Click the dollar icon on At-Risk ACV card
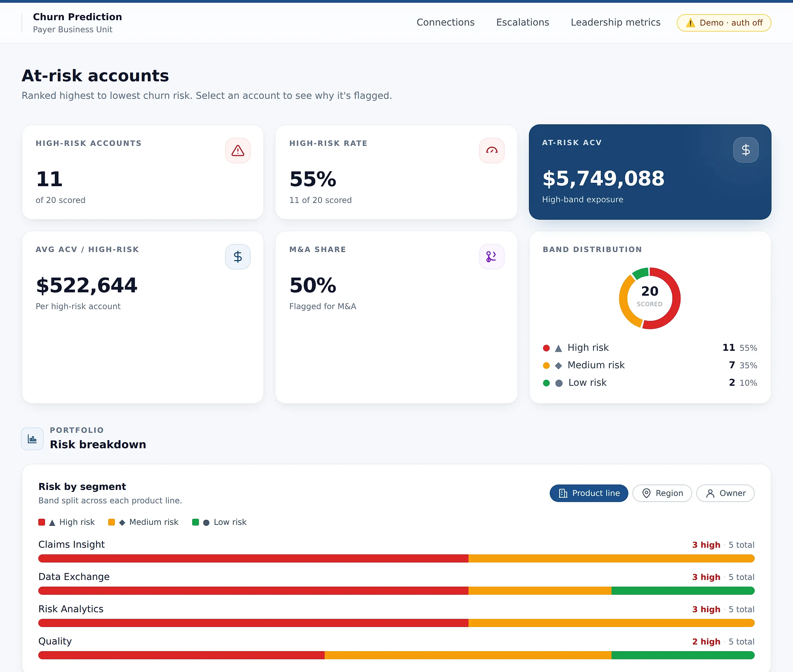Screen dimensions: 793x672 click(745, 150)
